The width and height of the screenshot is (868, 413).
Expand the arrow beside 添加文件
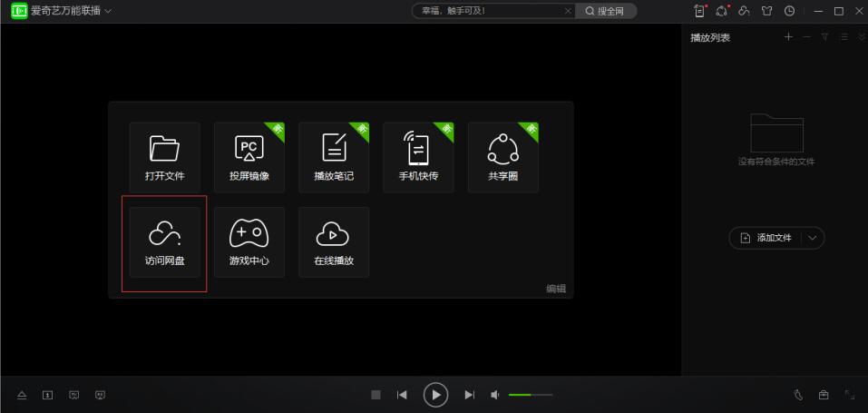pyautogui.click(x=811, y=238)
